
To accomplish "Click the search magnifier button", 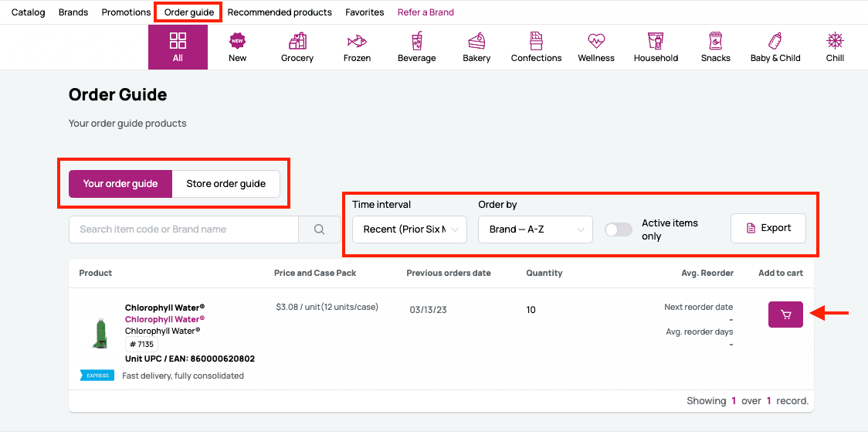I will pyautogui.click(x=320, y=230).
